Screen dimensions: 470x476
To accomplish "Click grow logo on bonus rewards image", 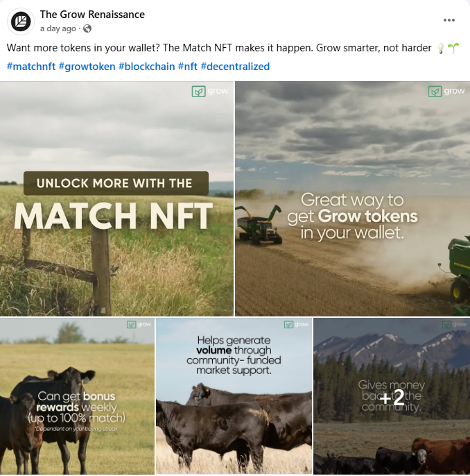I will pos(139,325).
